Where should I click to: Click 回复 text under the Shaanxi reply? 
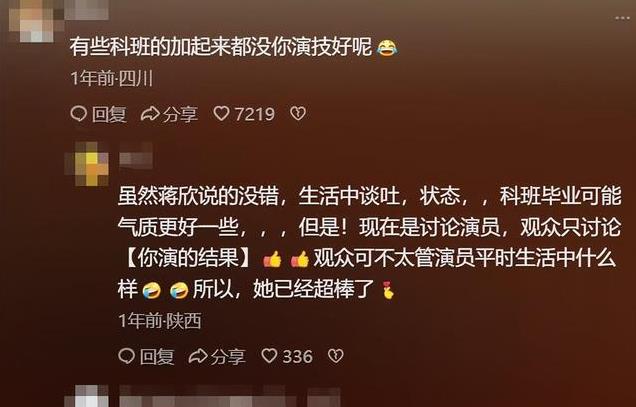157,356
